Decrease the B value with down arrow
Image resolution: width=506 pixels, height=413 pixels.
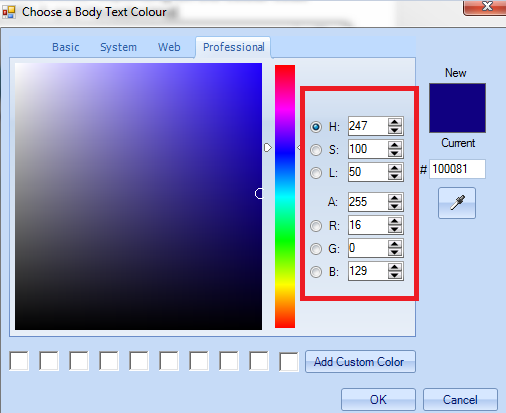[x=395, y=275]
